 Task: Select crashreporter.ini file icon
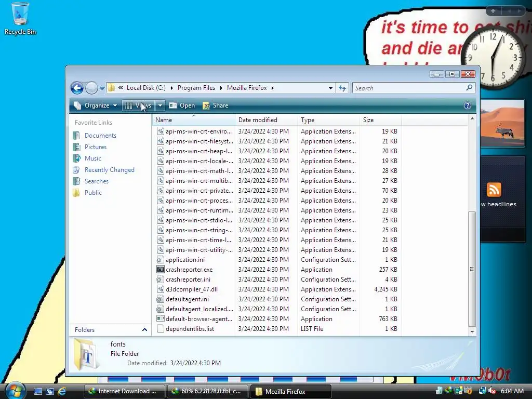click(x=161, y=279)
